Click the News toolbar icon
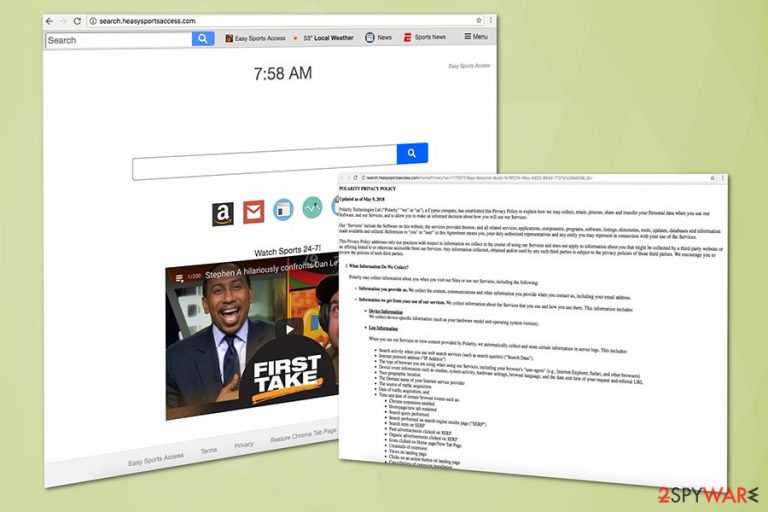The width and height of the screenshot is (768, 512). point(370,37)
